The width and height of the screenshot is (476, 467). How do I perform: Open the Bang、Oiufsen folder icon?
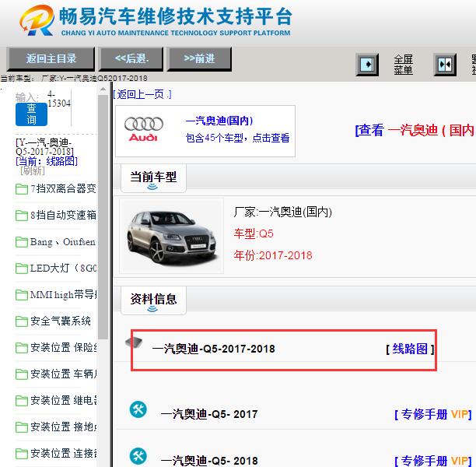coord(22,242)
